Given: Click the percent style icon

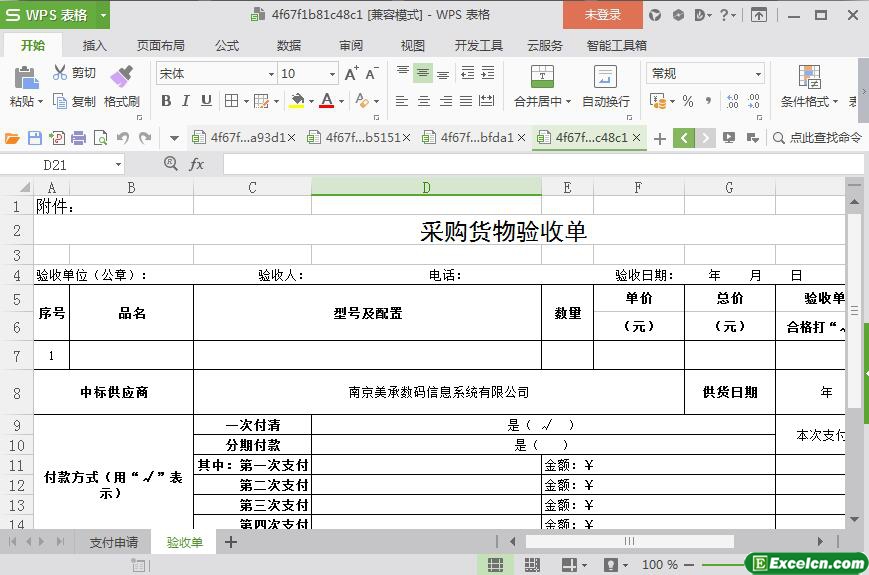Looking at the screenshot, I should coord(687,101).
